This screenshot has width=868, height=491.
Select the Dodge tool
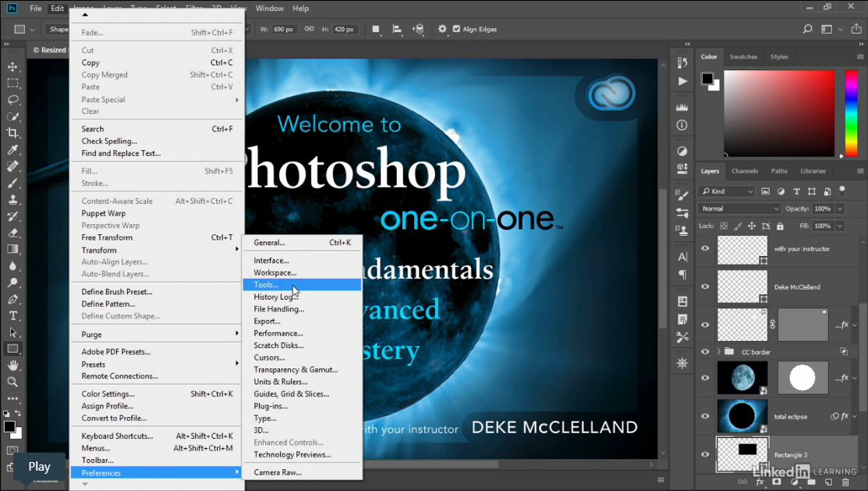[12, 283]
